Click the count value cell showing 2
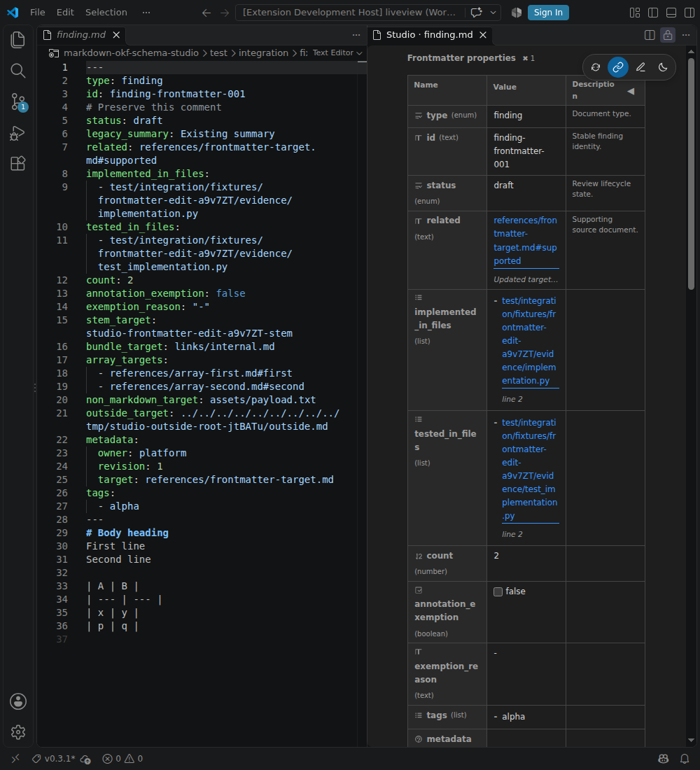700x770 pixels. (526, 563)
